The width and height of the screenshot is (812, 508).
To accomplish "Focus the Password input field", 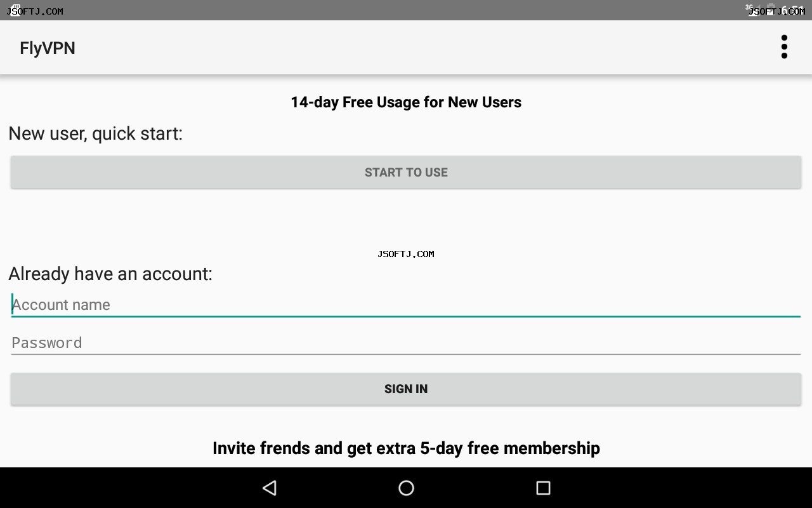I will [x=406, y=343].
